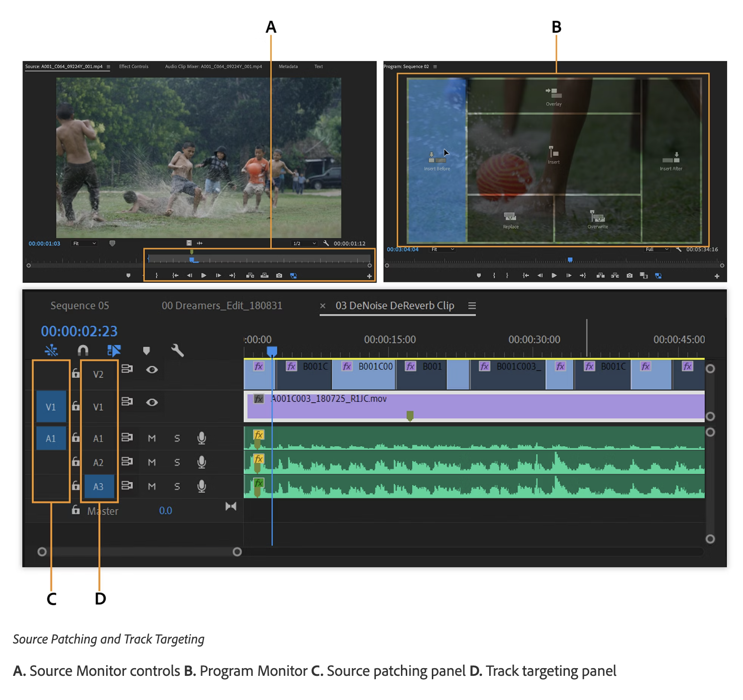743x700 pixels.
Task: Mute audio track A2
Action: click(151, 462)
